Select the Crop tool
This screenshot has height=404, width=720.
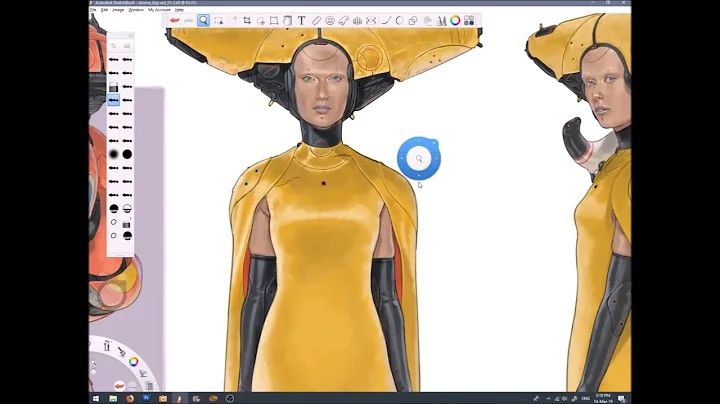pyautogui.click(x=247, y=21)
